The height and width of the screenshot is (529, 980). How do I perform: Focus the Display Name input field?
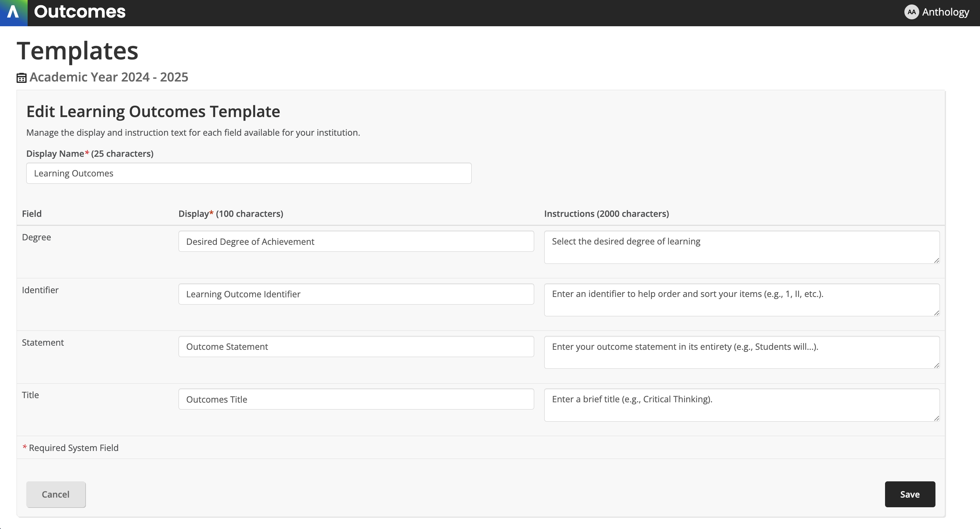coord(249,173)
